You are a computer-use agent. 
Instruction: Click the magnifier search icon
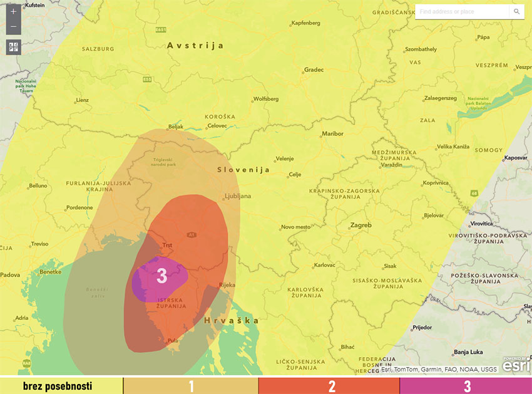pyautogui.click(x=516, y=12)
